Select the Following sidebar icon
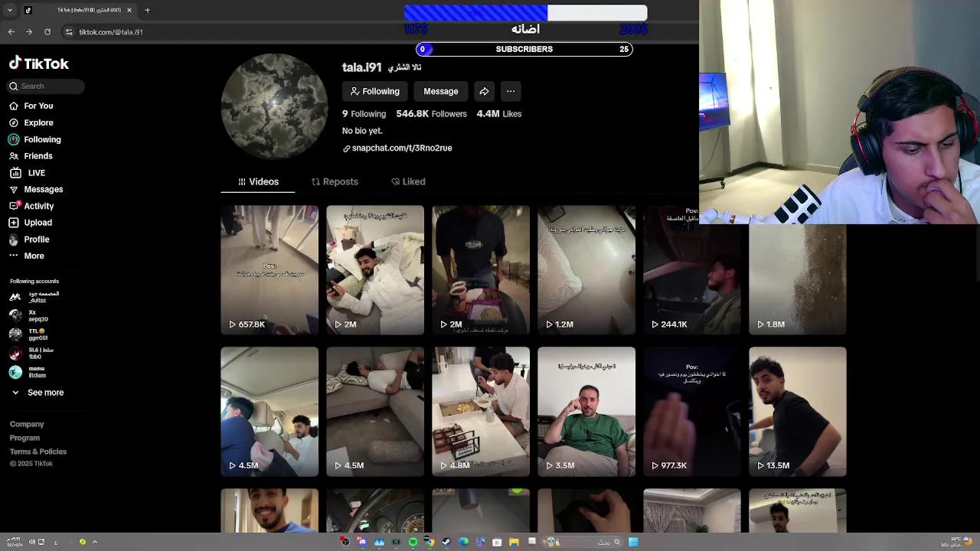This screenshot has width=980, height=551. (x=14, y=139)
